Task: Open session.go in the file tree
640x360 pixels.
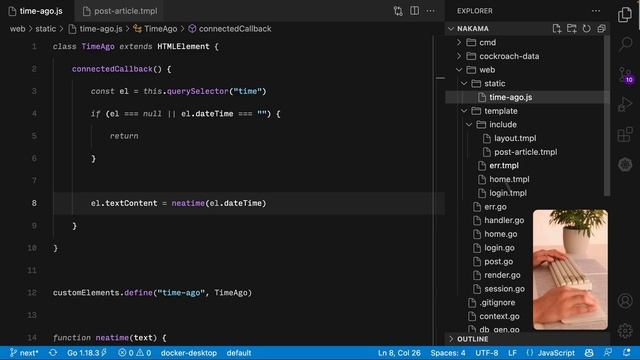Action: click(x=504, y=289)
